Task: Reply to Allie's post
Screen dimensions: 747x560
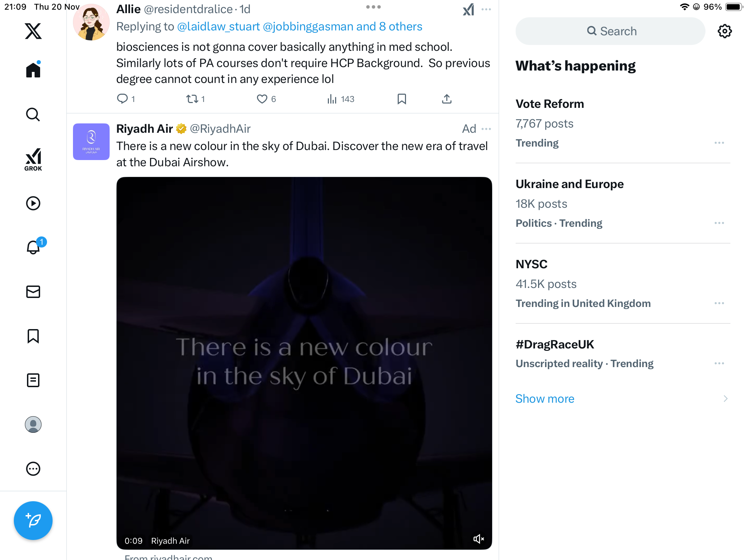Action: coord(122,99)
